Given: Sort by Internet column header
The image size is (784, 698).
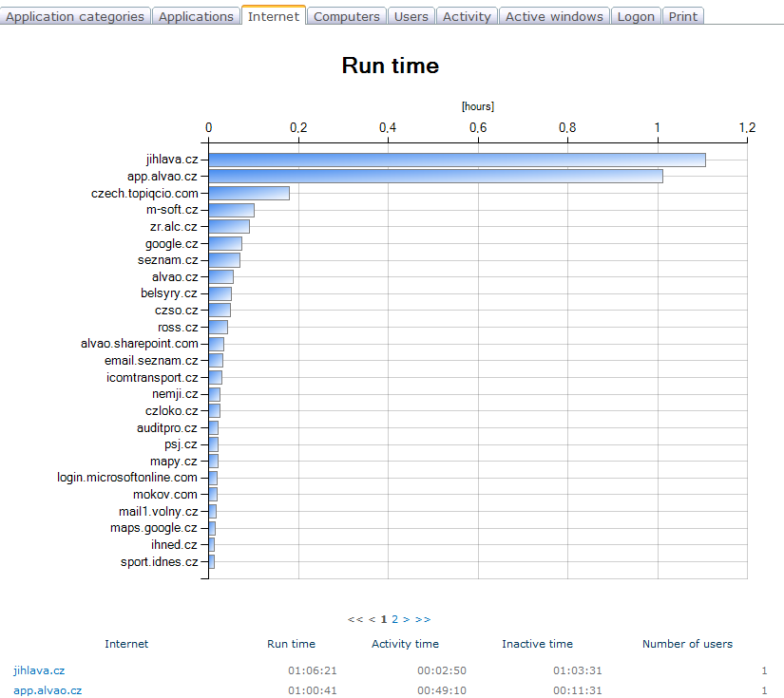Looking at the screenshot, I should pyautogui.click(x=126, y=644).
